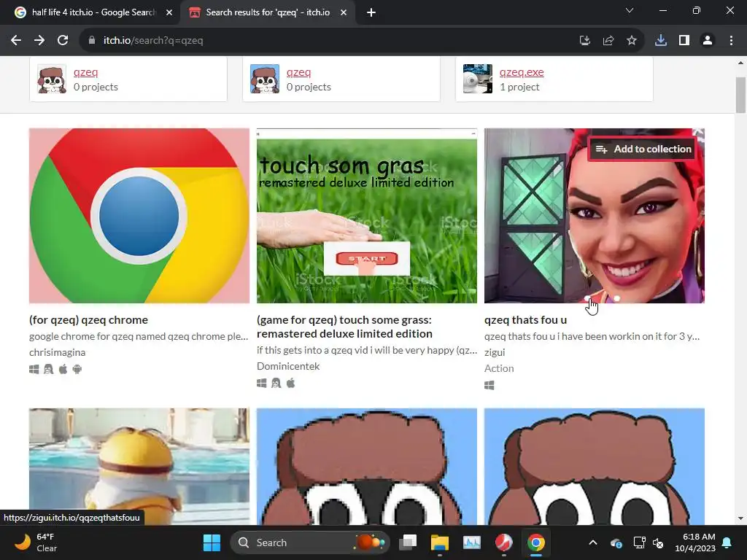
Task: Click Windows platform icon under qzeq chrome
Action: [34, 369]
